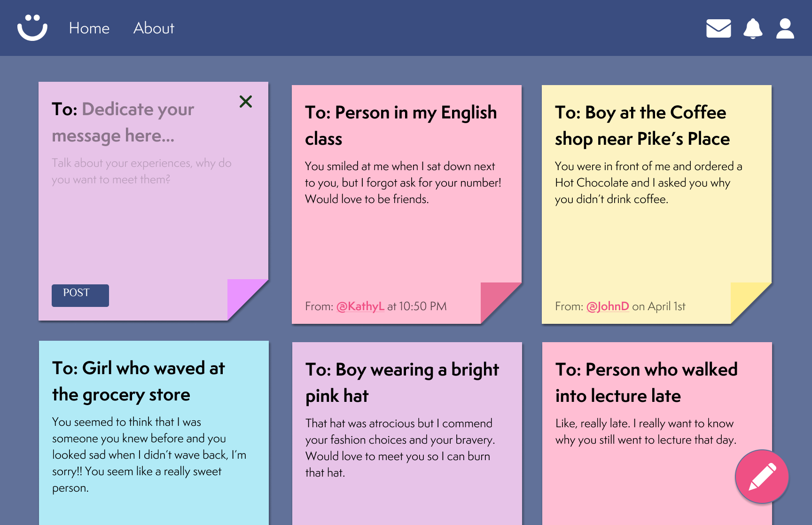Open the mail inbox icon
Screen dimensions: 812x525
tap(718, 28)
